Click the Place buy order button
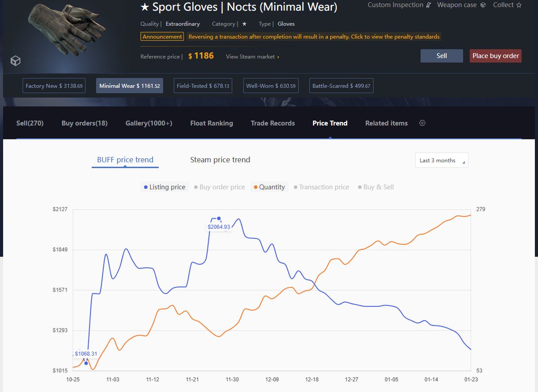The width and height of the screenshot is (538, 392). point(495,56)
